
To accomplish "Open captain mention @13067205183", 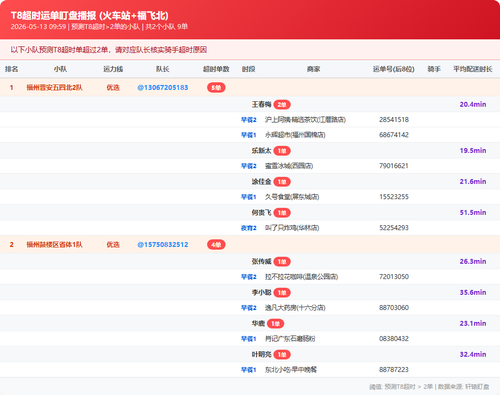I will pyautogui.click(x=163, y=88).
